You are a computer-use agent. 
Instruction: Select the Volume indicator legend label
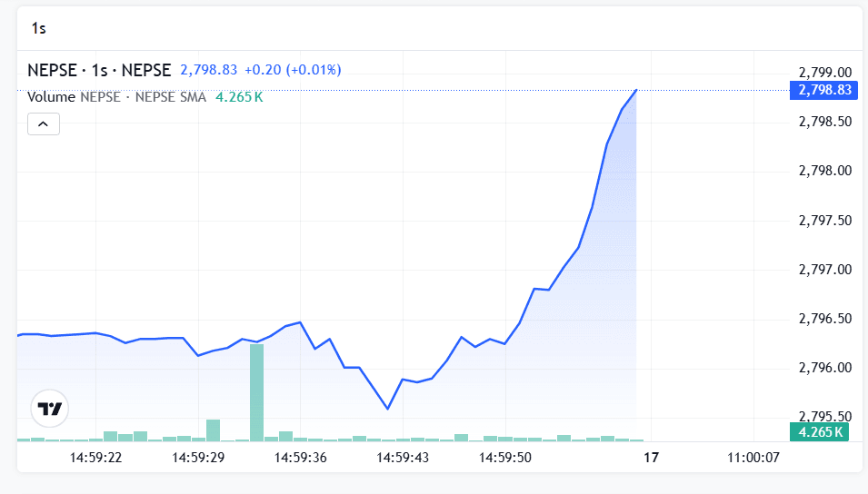[x=51, y=97]
